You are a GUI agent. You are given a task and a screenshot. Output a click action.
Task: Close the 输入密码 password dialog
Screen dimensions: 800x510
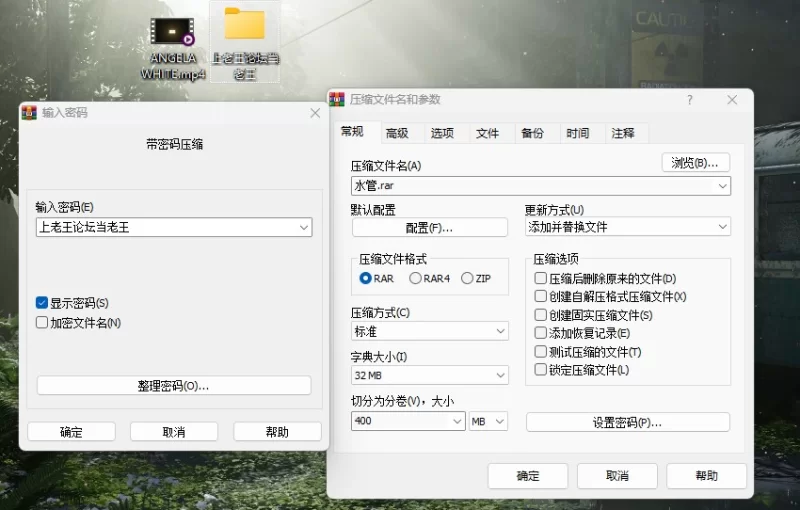pos(315,113)
